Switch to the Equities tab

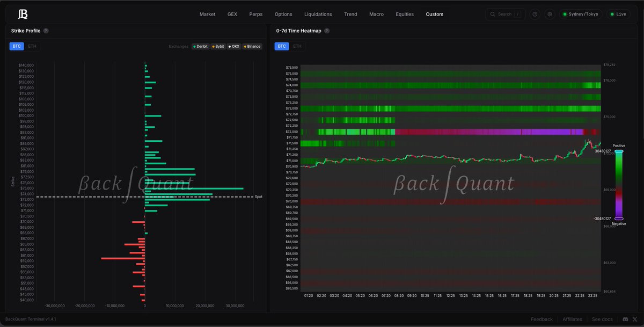click(405, 14)
